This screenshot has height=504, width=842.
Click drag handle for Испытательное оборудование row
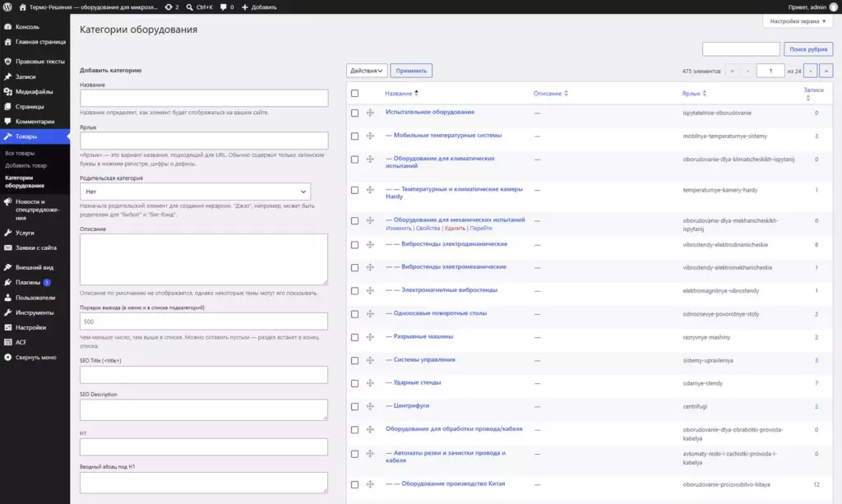pyautogui.click(x=370, y=113)
